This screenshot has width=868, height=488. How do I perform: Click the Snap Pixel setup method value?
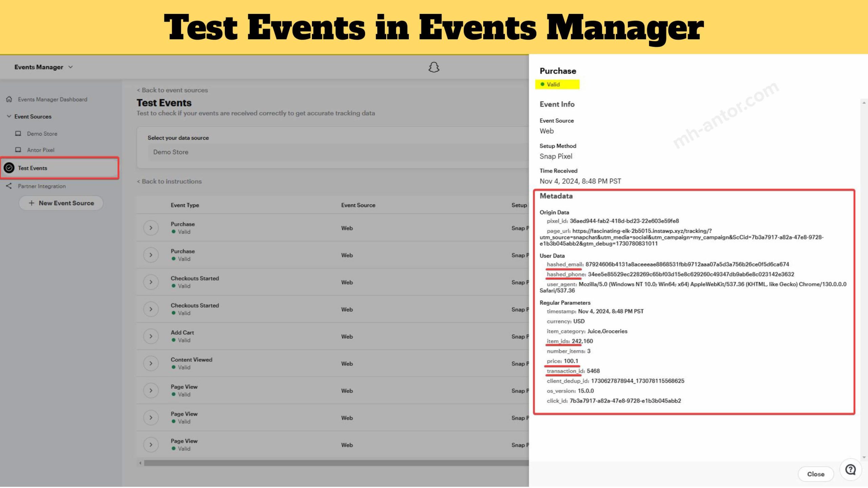[556, 156]
